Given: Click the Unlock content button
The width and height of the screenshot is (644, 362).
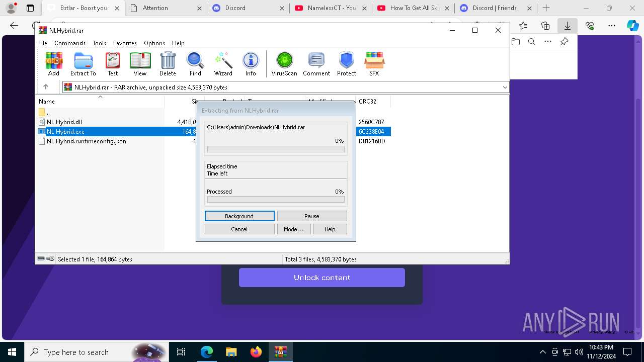Looking at the screenshot, I should click(322, 278).
